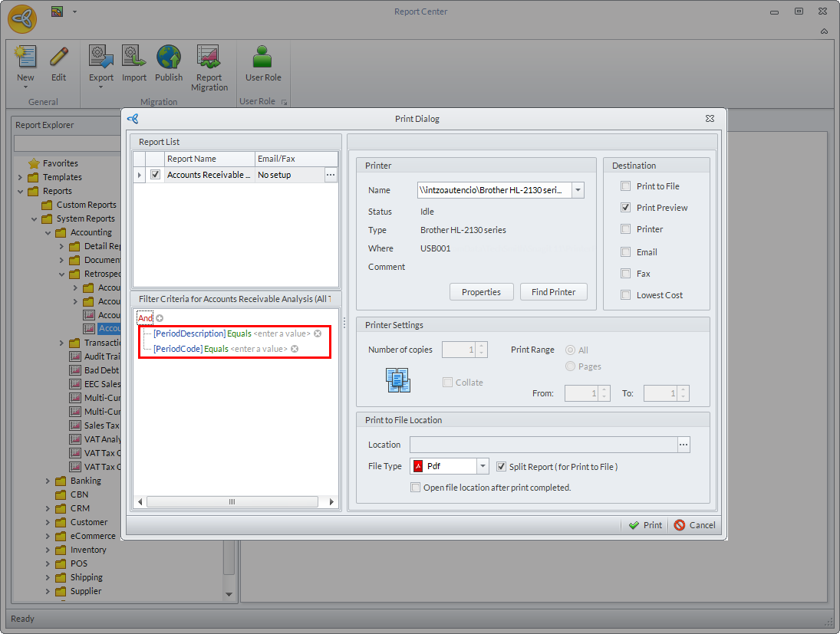
Task: Open the printer Name dropdown
Action: coord(578,190)
